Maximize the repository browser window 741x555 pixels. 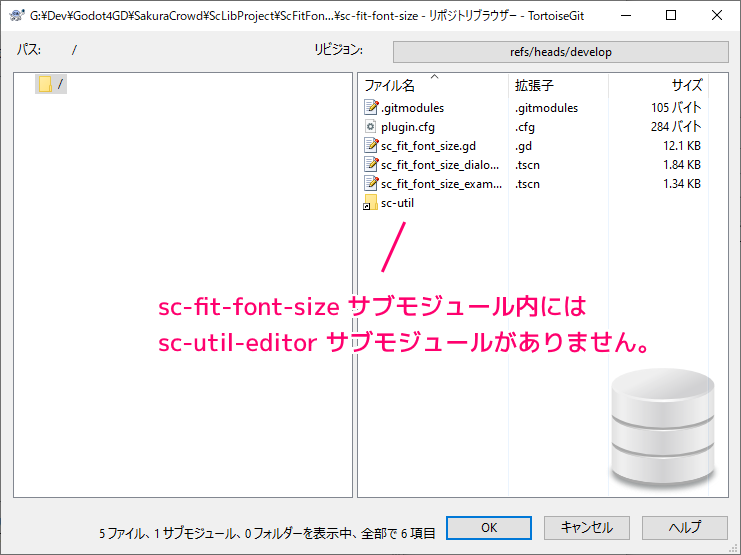[x=671, y=15]
